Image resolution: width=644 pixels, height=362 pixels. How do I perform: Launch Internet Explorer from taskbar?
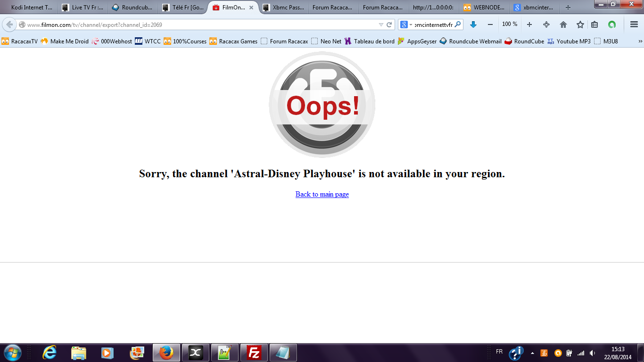50,353
